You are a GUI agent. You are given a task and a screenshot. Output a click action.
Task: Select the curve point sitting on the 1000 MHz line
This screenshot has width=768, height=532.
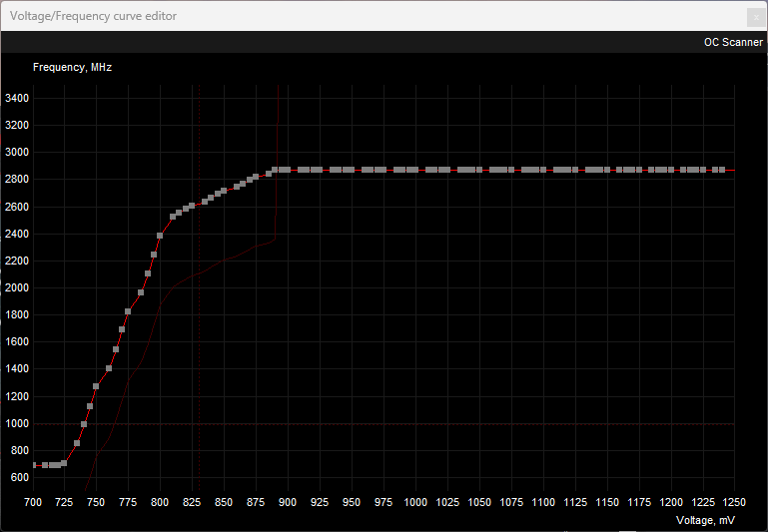(84, 424)
